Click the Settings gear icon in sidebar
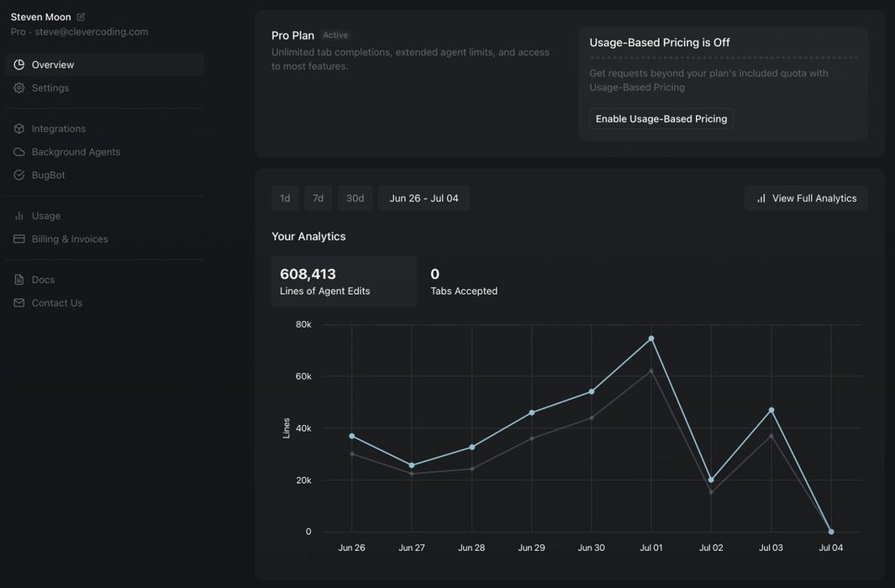 point(19,88)
